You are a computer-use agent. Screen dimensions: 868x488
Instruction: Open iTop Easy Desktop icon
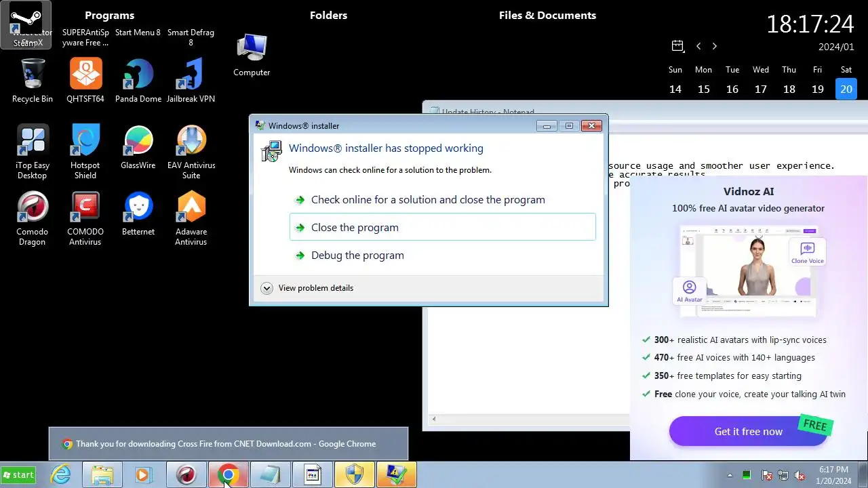tap(32, 152)
